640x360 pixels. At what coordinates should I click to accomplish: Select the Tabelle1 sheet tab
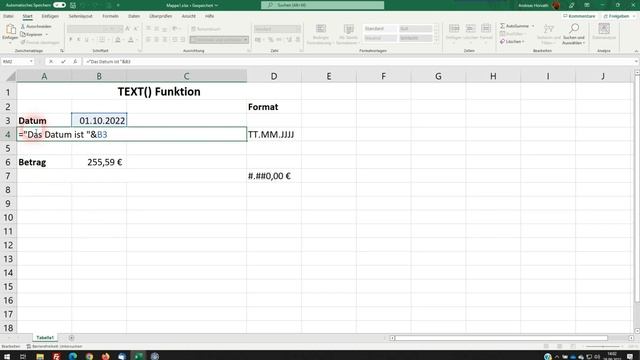pyautogui.click(x=45, y=338)
